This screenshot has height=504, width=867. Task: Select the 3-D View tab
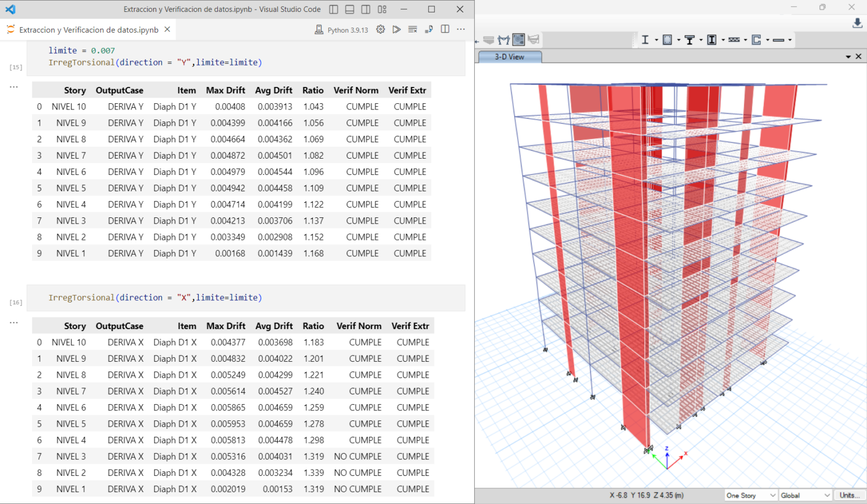point(509,56)
